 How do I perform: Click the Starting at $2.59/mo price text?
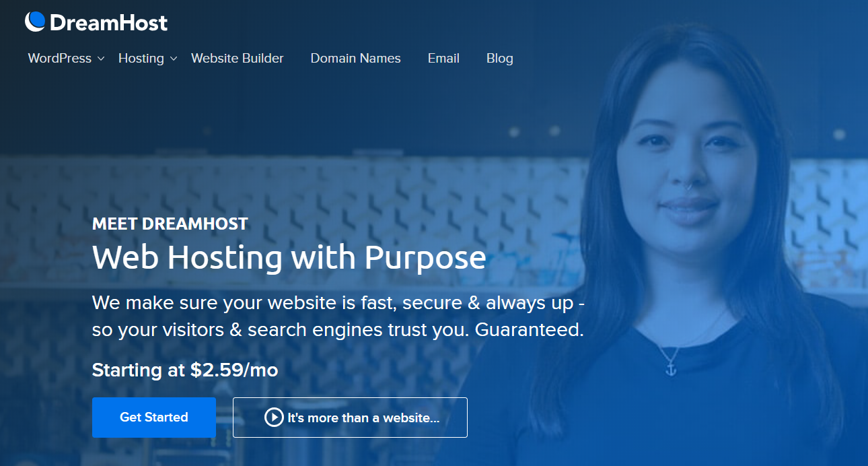[x=185, y=370]
